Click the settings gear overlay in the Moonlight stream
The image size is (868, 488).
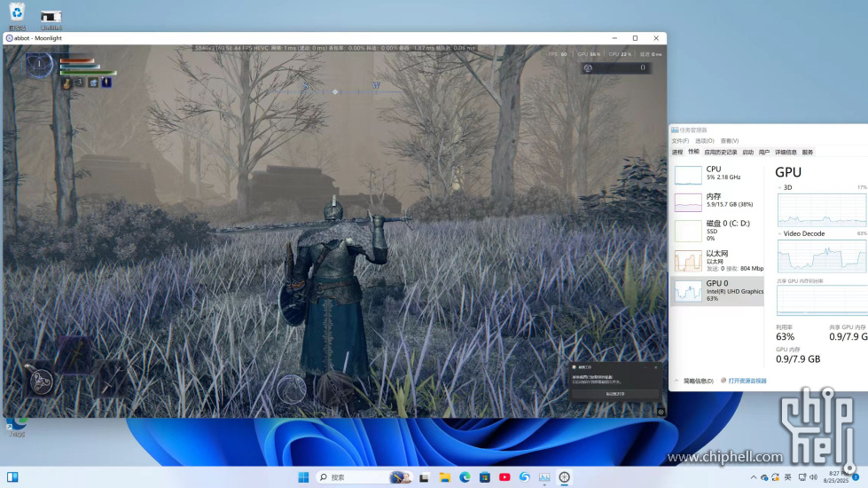click(661, 412)
